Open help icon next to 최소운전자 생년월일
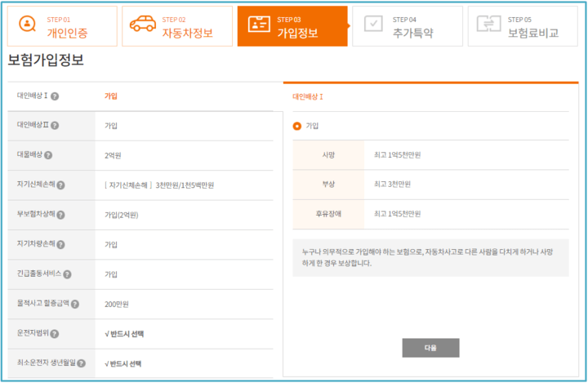The image size is (588, 383). [82, 363]
